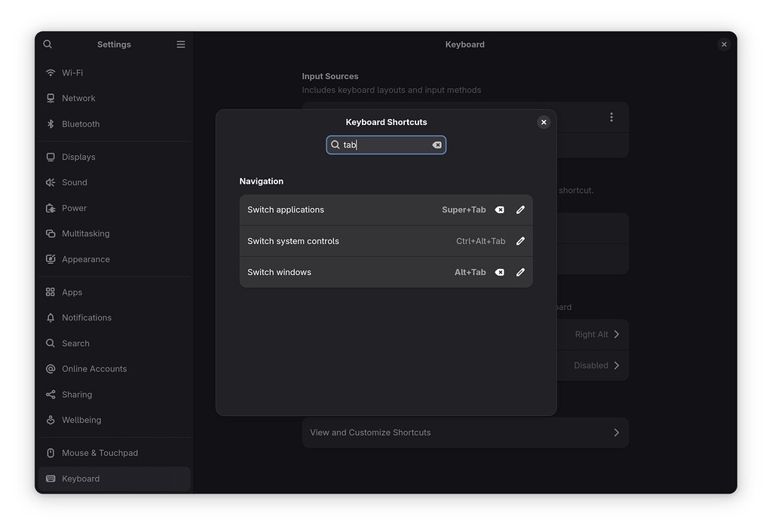
Task: Clear the shortcut search field text
Action: [x=437, y=145]
